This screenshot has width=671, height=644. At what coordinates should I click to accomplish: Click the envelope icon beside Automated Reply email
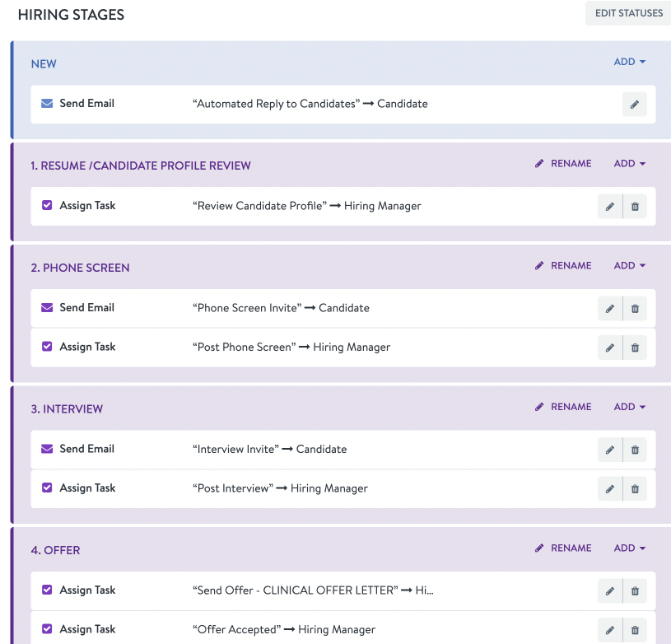click(47, 104)
